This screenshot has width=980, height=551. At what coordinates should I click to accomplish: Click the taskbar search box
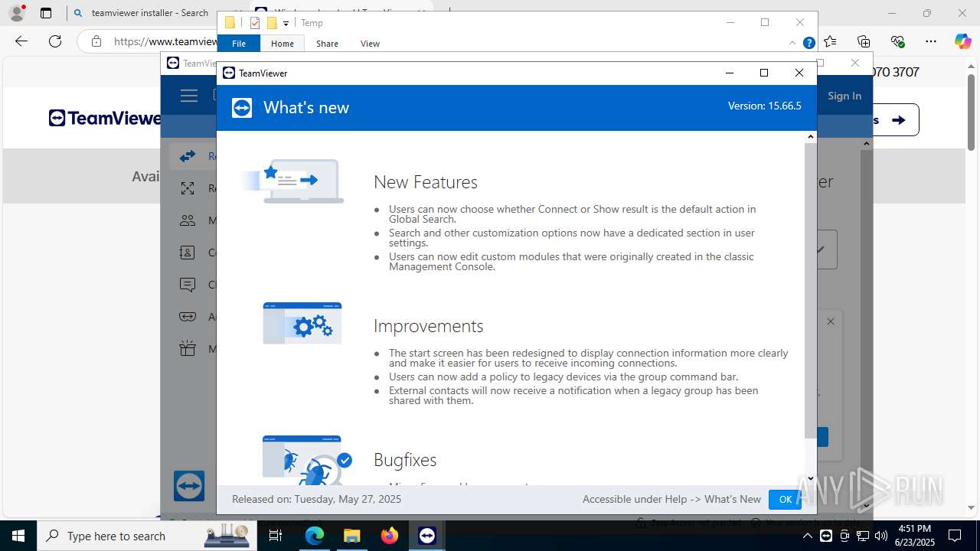point(146,536)
